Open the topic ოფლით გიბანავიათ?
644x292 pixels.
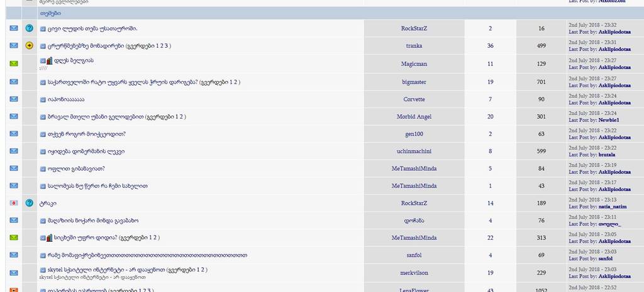pyautogui.click(x=76, y=168)
